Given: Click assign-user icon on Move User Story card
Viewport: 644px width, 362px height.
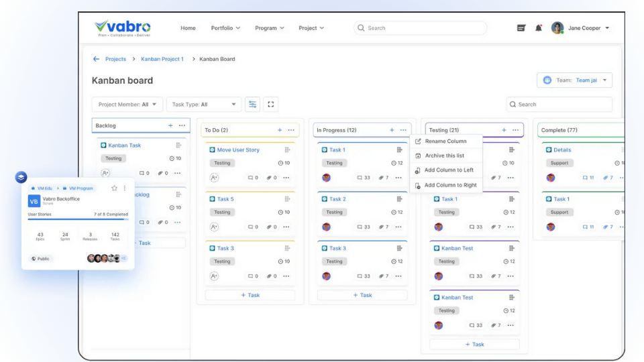Looking at the screenshot, I should click(x=214, y=178).
